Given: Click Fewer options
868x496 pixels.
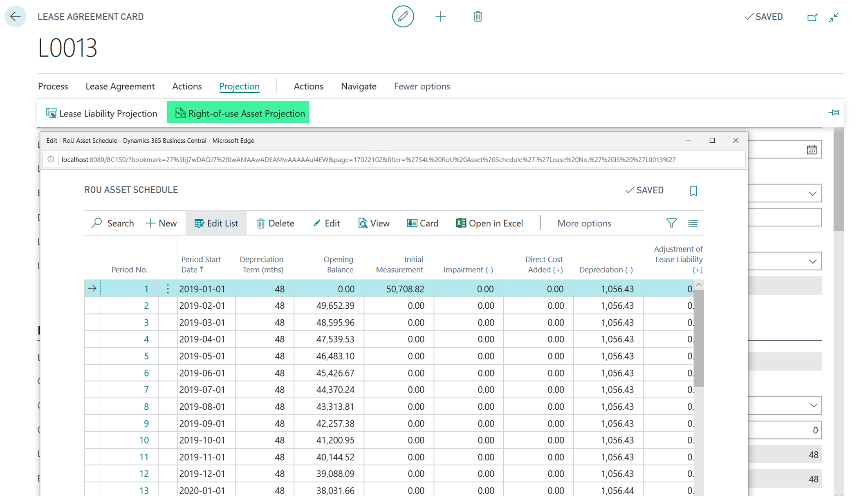Looking at the screenshot, I should pos(422,86).
